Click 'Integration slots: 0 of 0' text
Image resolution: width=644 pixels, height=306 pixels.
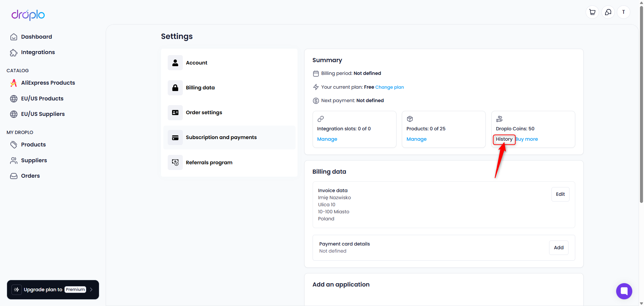pyautogui.click(x=344, y=129)
